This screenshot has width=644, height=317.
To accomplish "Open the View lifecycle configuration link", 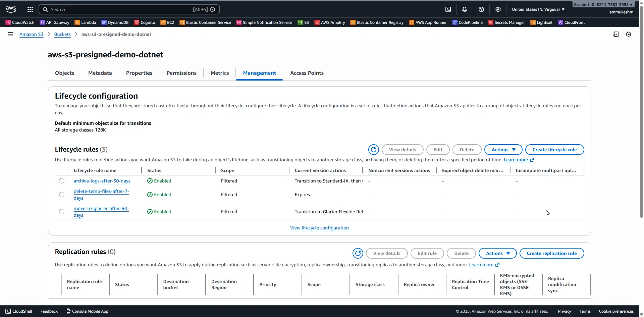I will (x=319, y=228).
